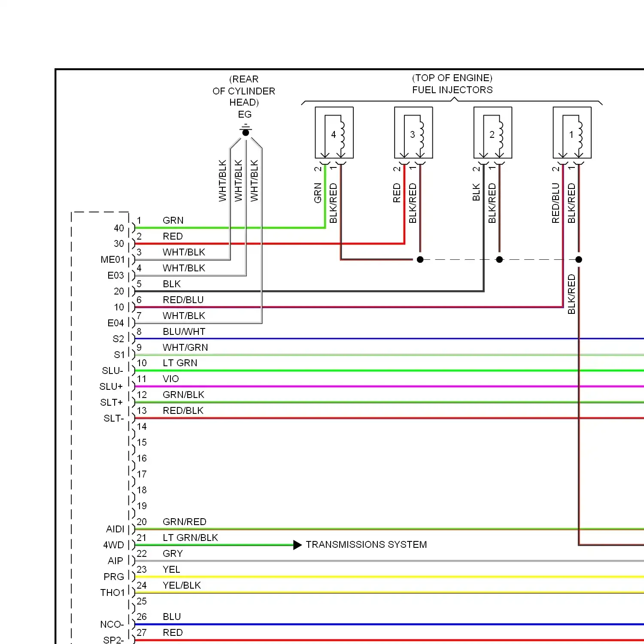This screenshot has width=644, height=644.
Task: Select pin 27 RED wire label
Action: click(x=173, y=632)
